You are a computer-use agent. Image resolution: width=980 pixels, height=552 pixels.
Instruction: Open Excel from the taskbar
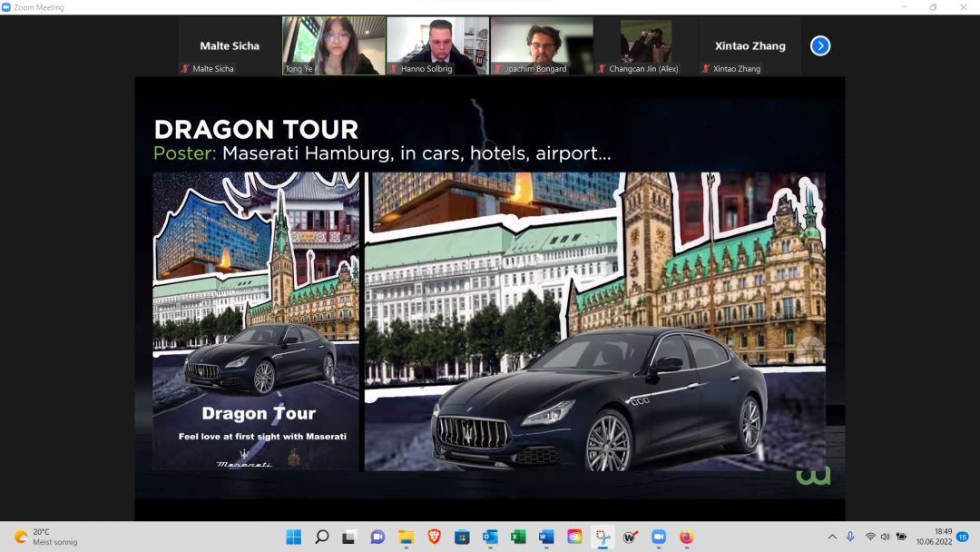(x=518, y=537)
